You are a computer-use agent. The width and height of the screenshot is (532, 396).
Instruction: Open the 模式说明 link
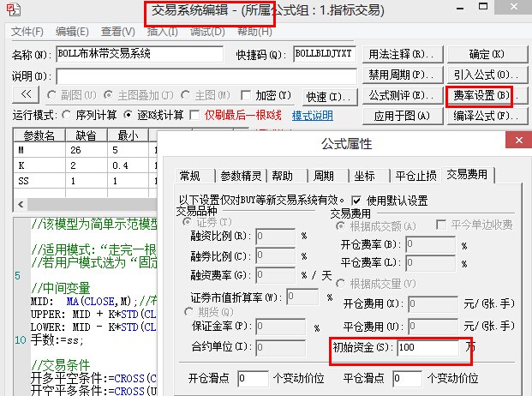313,116
